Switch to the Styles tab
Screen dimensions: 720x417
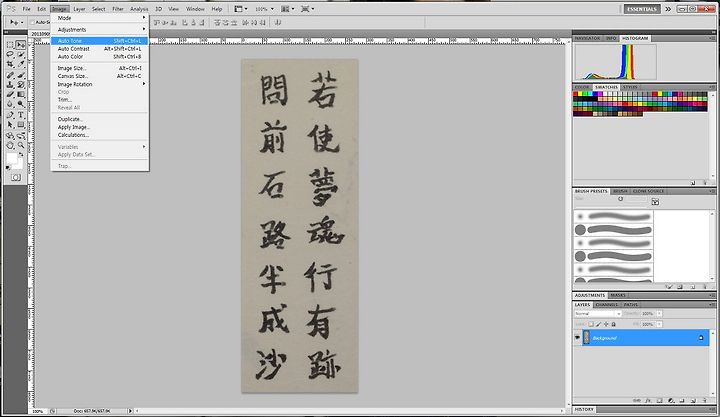click(630, 87)
